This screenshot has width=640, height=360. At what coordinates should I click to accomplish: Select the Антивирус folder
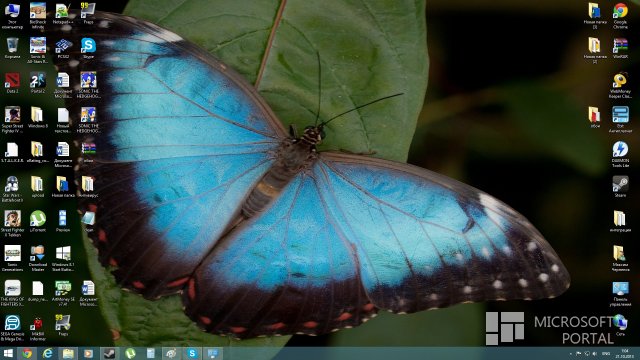88,187
